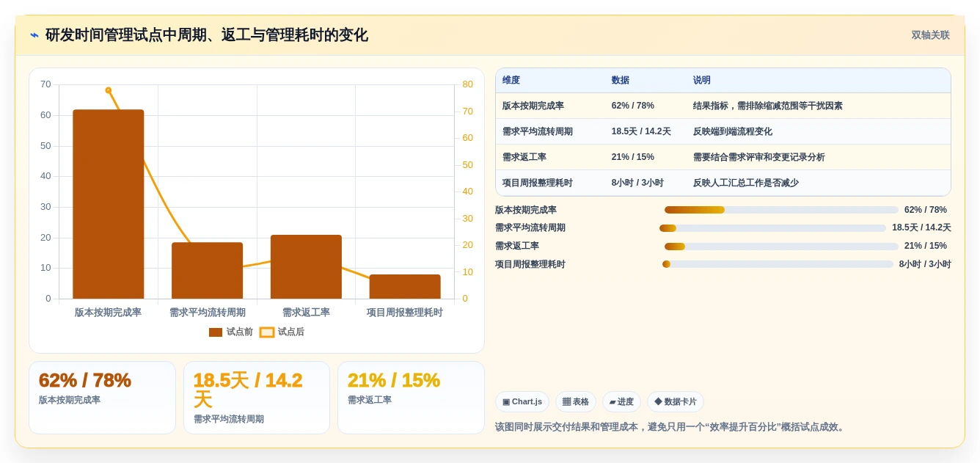This screenshot has height=463, width=980.
Task: Click the Chart.js tag chip
Action: pyautogui.click(x=522, y=401)
